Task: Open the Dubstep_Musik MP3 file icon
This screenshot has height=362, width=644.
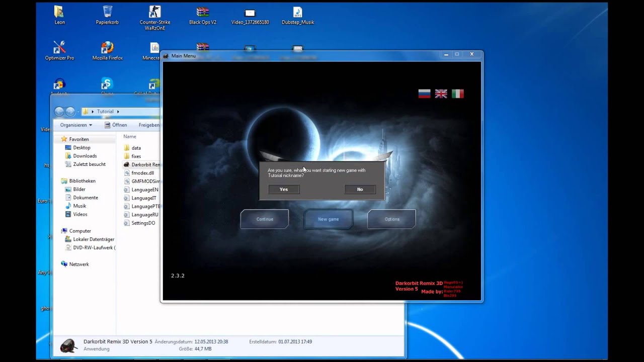Action: 298,15
